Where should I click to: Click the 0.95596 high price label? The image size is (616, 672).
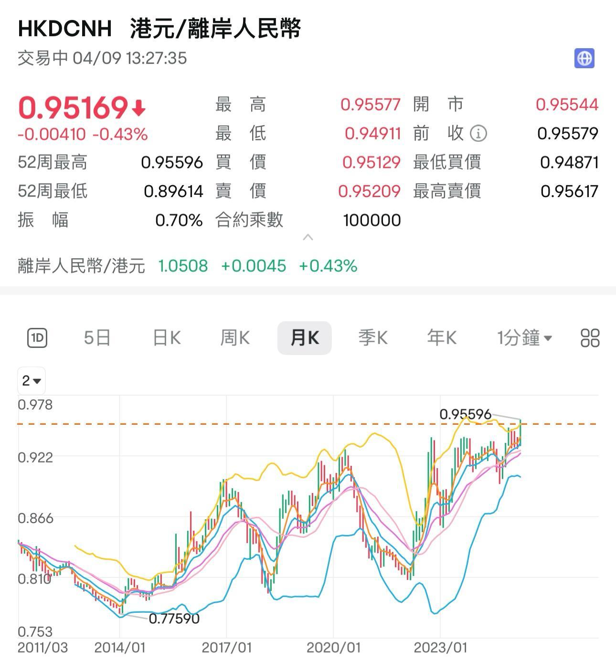(465, 414)
